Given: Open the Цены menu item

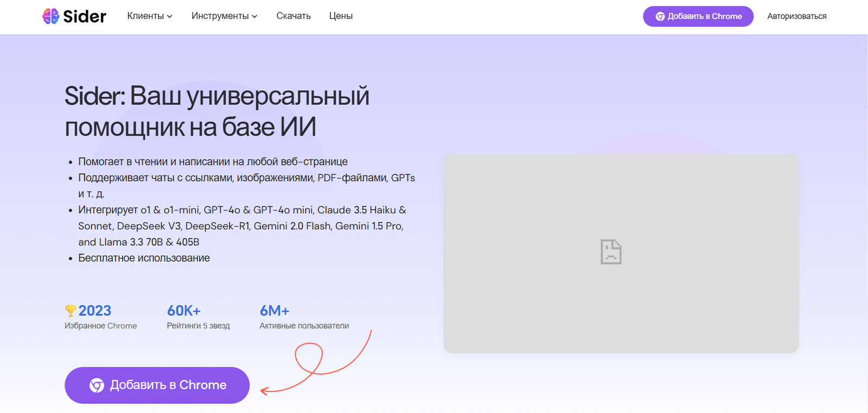Looking at the screenshot, I should tap(341, 16).
